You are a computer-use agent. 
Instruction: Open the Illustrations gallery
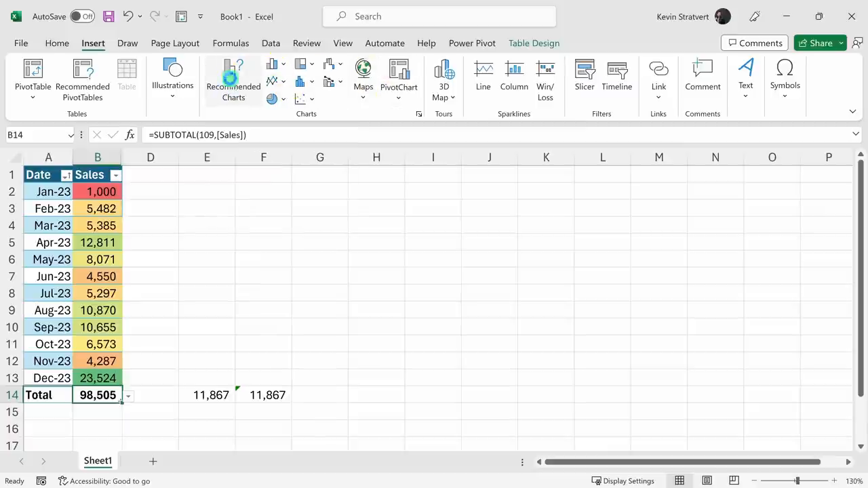point(172,79)
